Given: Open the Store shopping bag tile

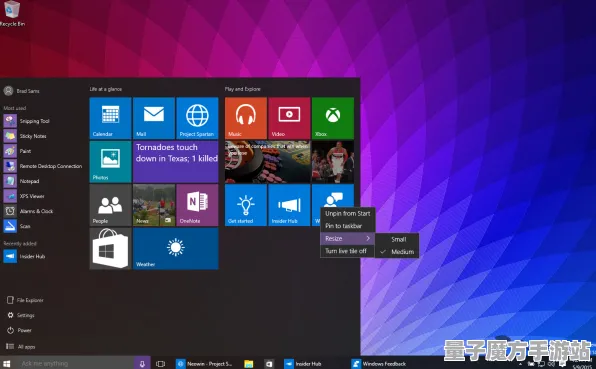Looking at the screenshot, I should [x=110, y=249].
